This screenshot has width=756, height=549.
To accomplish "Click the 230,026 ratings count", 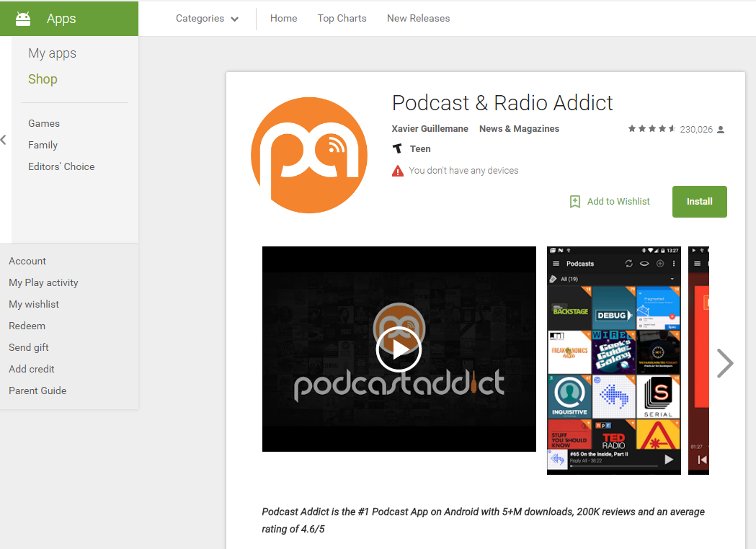I will [x=696, y=129].
